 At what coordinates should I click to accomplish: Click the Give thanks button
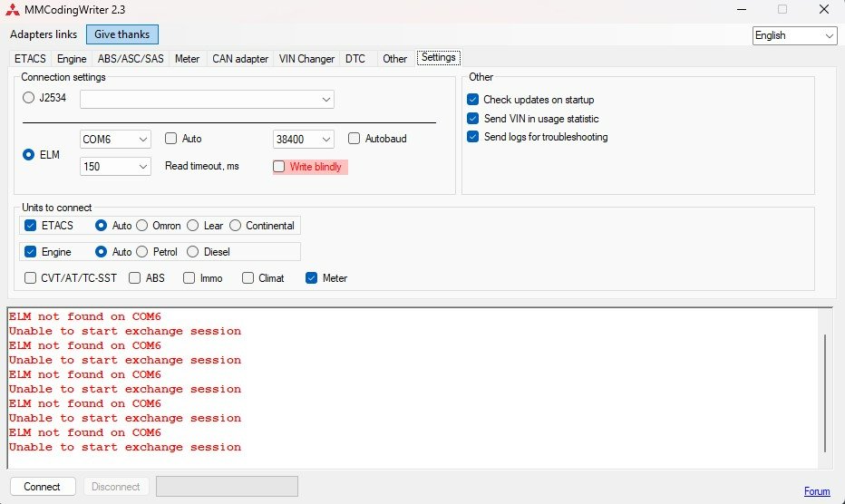[x=122, y=34]
